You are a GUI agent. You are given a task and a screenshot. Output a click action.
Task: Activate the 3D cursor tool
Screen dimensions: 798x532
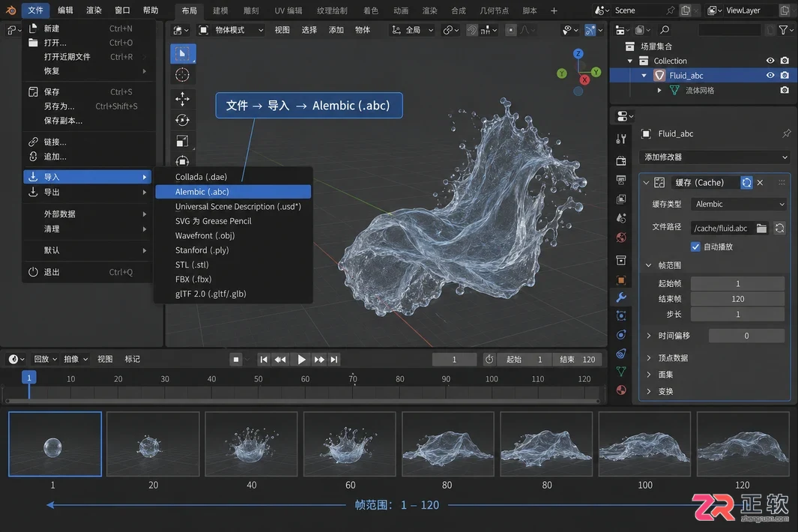[182, 75]
